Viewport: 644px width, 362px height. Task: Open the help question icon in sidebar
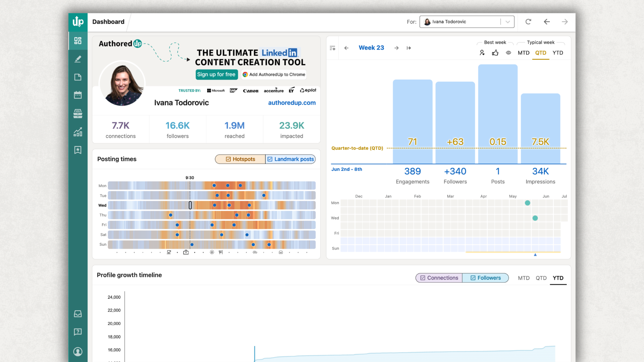(78, 332)
